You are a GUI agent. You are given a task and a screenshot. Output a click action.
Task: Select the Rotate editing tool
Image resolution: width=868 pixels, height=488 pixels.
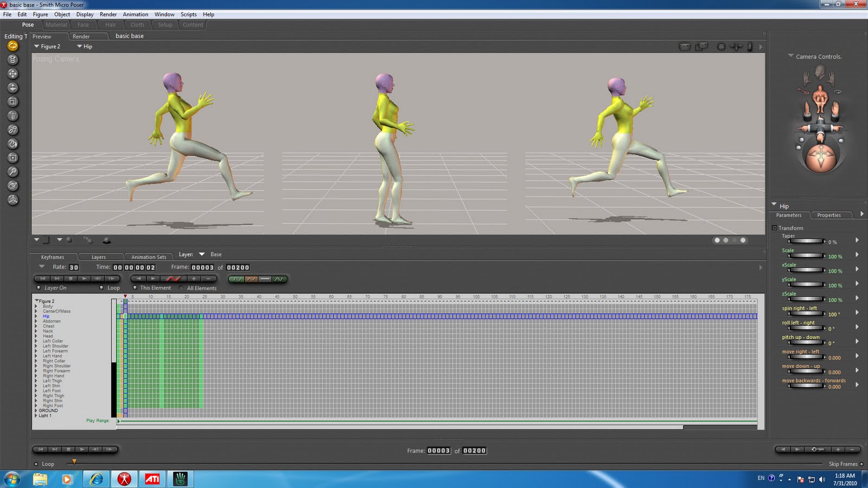coord(12,47)
